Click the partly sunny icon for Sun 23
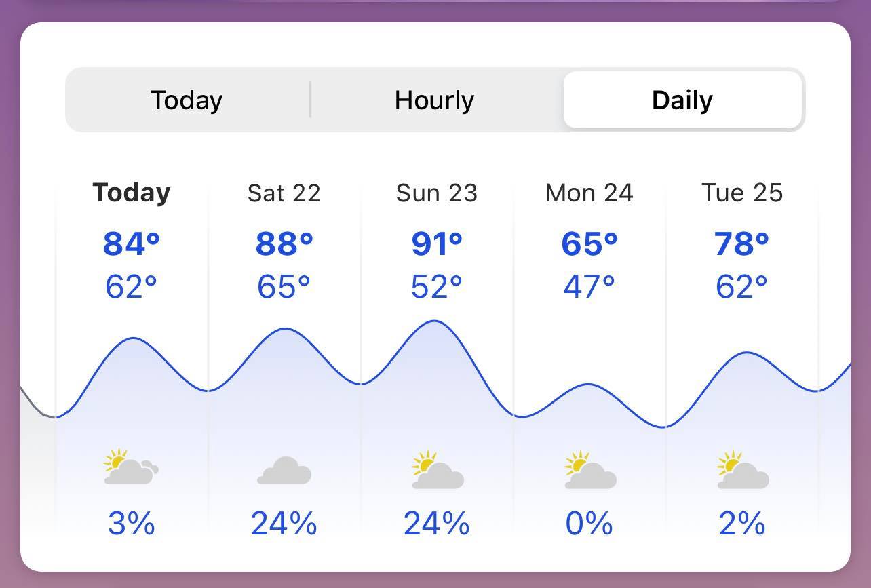This screenshot has height=588, width=871. pos(438,470)
